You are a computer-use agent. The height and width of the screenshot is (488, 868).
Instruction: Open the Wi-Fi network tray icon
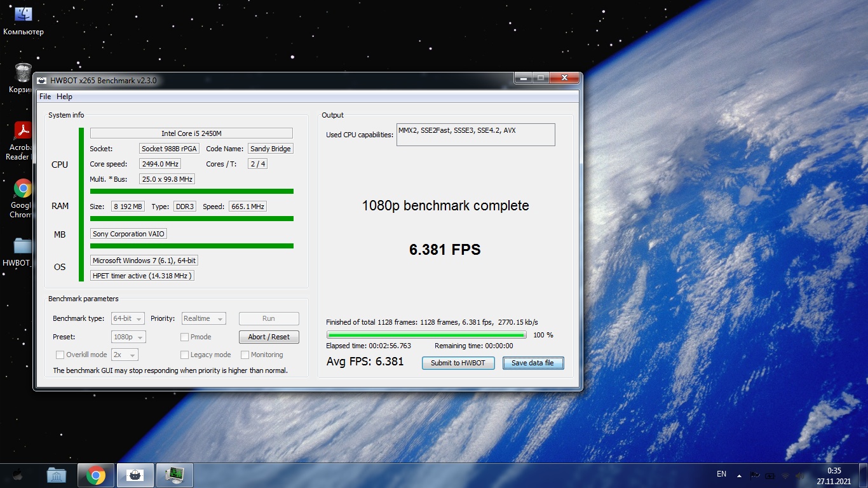point(785,475)
